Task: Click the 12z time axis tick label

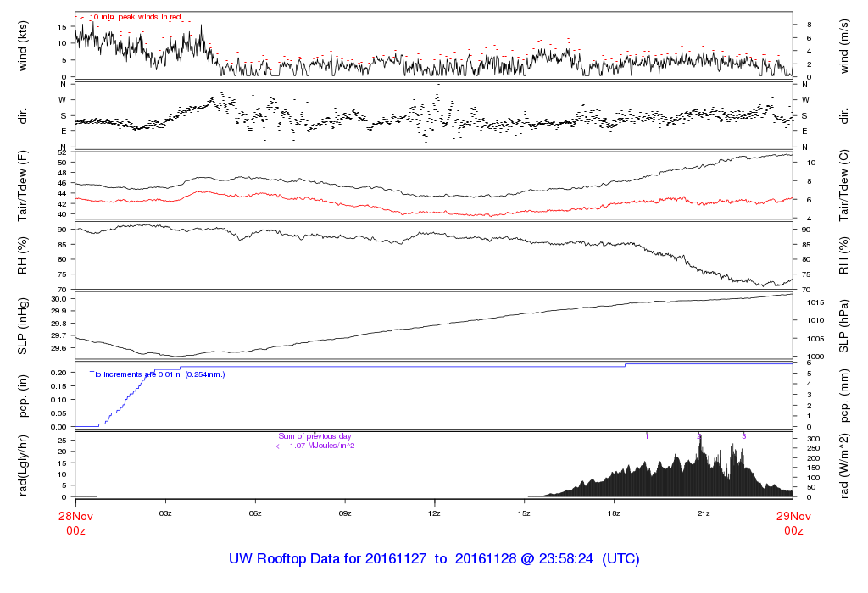Action: click(x=434, y=513)
